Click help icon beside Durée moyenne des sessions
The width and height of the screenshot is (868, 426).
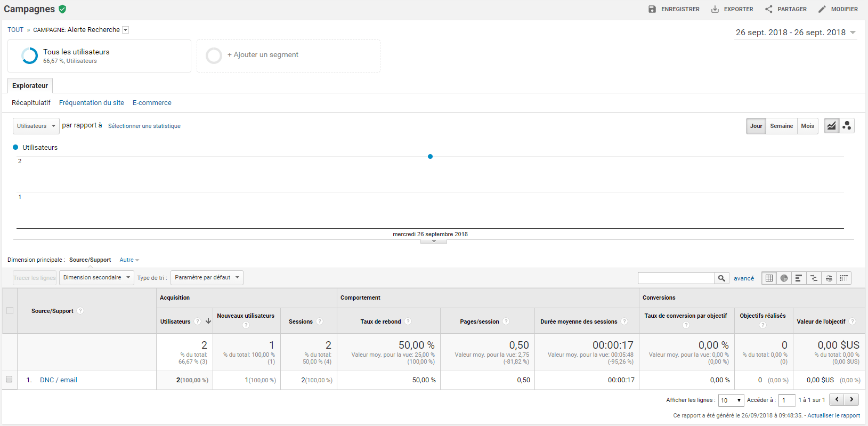(x=624, y=321)
